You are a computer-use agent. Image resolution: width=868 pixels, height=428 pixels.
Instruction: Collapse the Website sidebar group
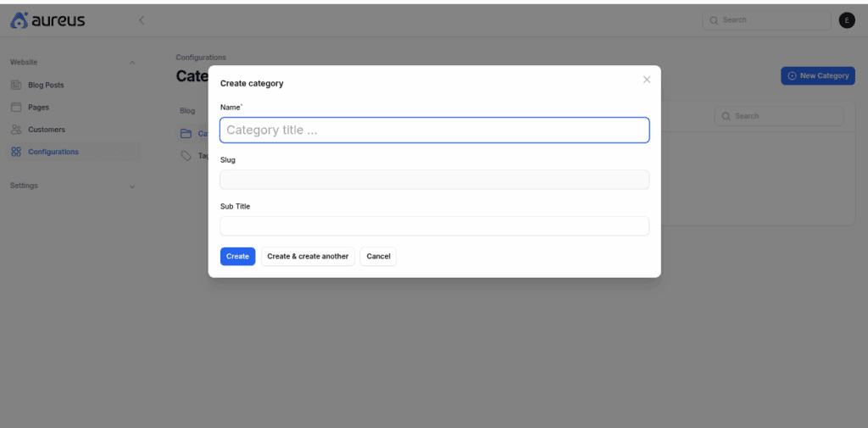131,63
